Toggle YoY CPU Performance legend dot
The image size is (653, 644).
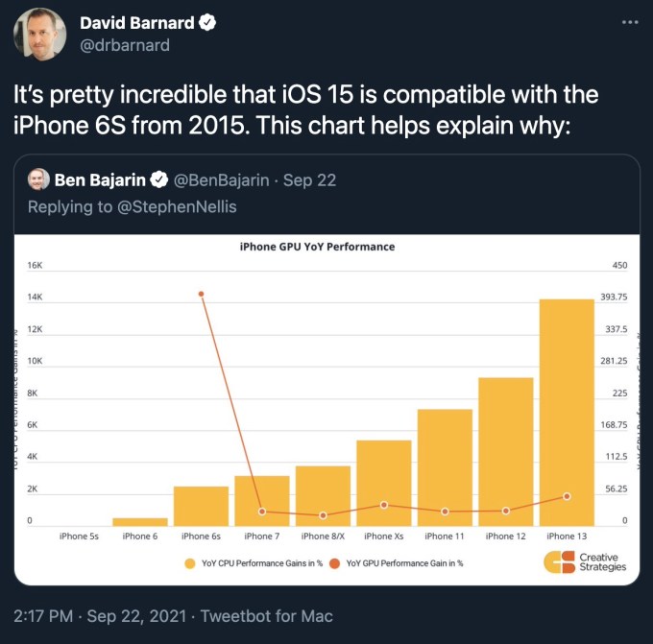pyautogui.click(x=188, y=563)
